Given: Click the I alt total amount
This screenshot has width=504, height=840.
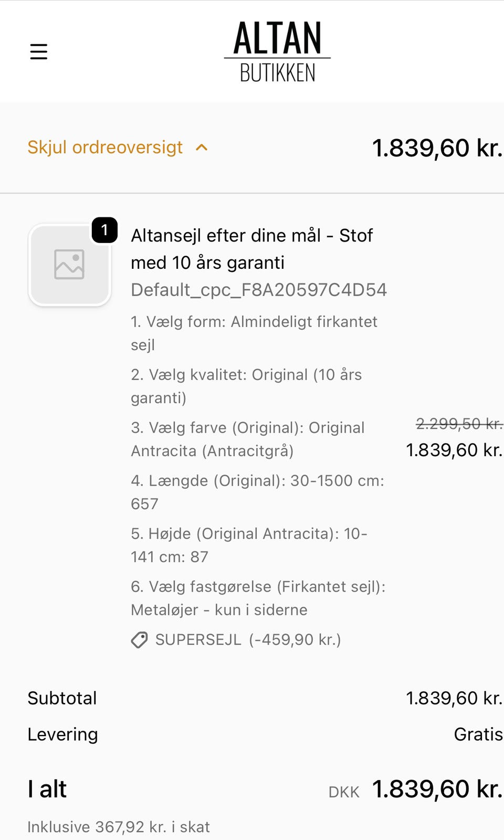Looking at the screenshot, I should (x=437, y=789).
